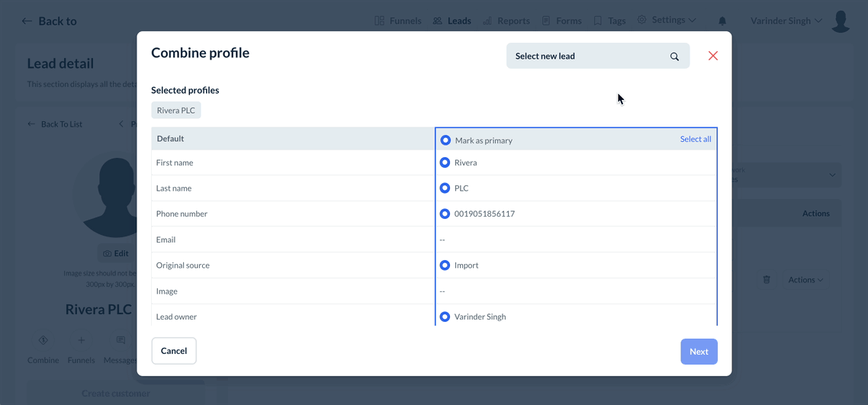
Task: Close the Combine profile dialog with red X
Action: 713,56
